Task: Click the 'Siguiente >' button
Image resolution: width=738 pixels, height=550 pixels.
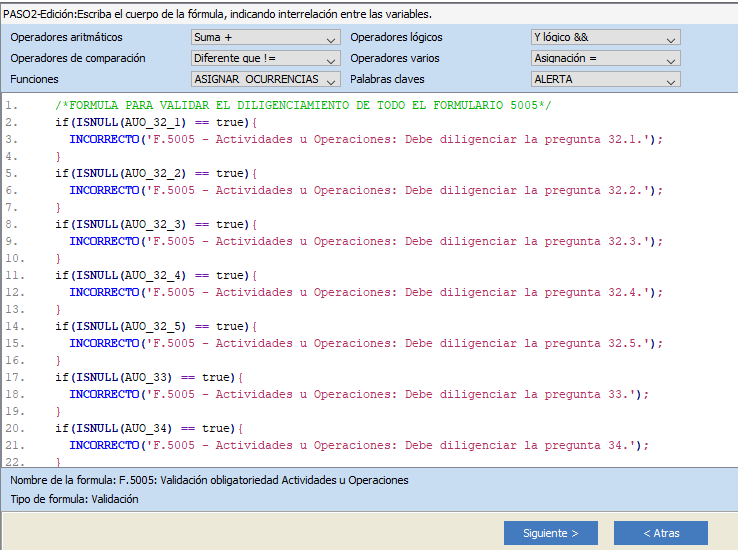Action: pos(550,533)
